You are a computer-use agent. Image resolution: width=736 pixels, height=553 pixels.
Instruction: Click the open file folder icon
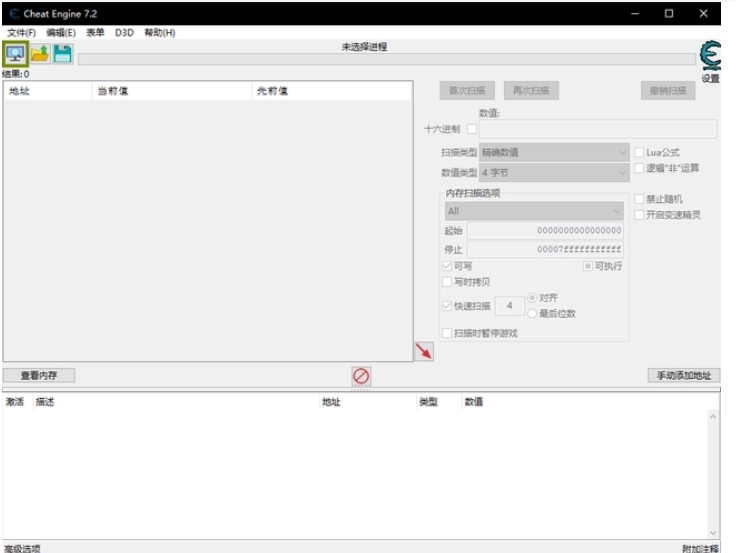pos(40,54)
